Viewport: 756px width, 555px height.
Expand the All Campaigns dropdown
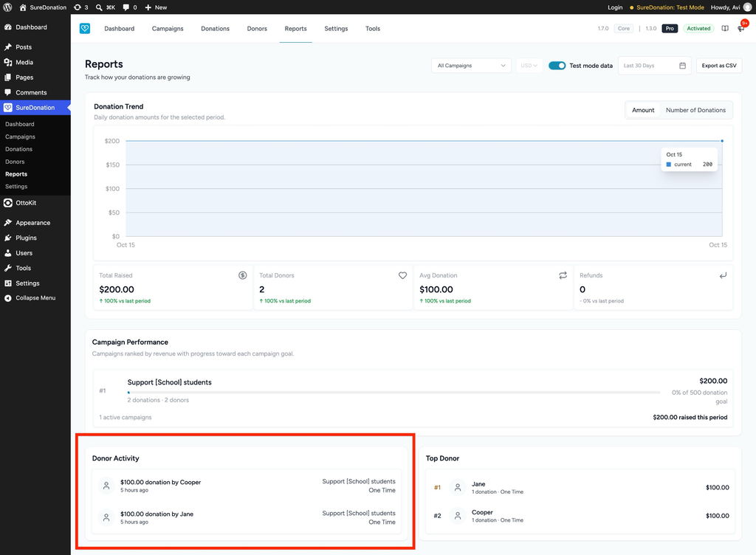click(x=471, y=66)
